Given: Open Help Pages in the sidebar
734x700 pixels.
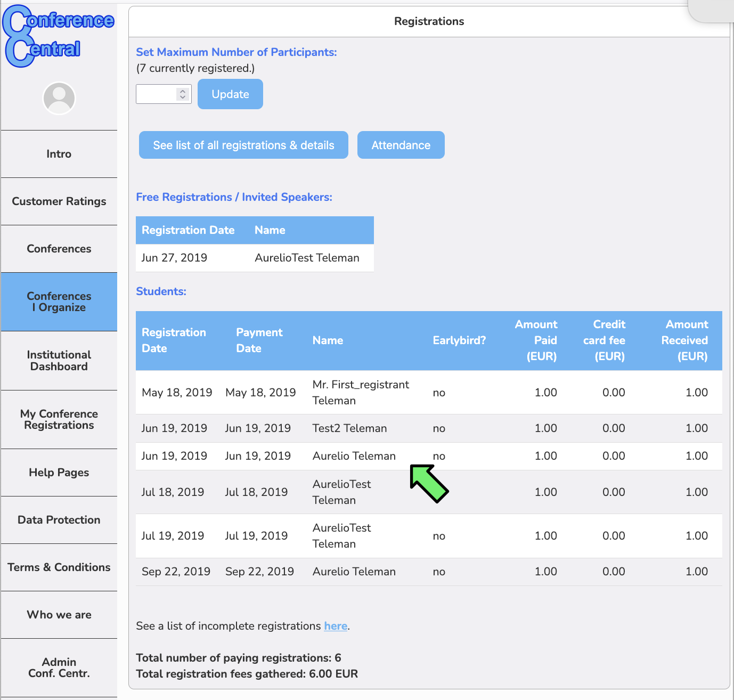Looking at the screenshot, I should tap(59, 473).
